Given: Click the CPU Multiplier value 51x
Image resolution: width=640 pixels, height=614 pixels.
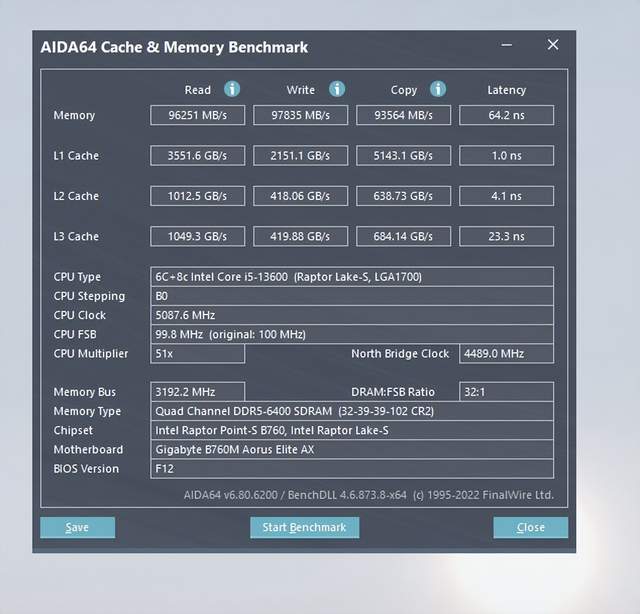Looking at the screenshot, I should tap(198, 354).
